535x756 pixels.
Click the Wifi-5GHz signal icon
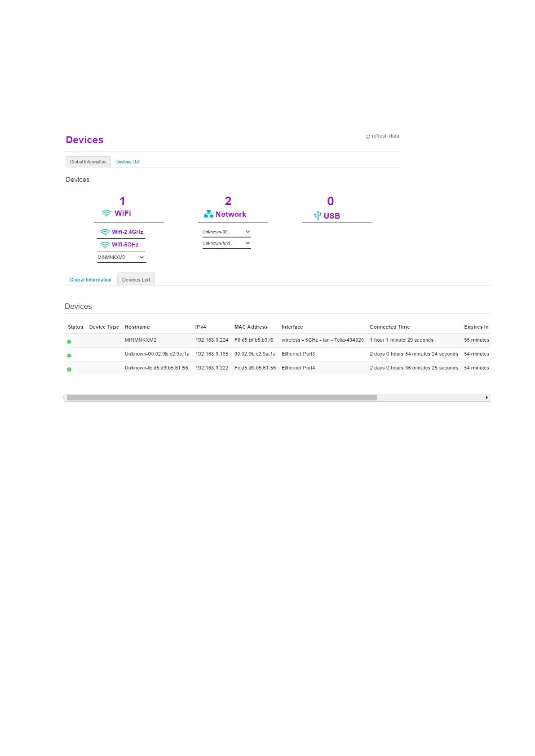click(105, 245)
